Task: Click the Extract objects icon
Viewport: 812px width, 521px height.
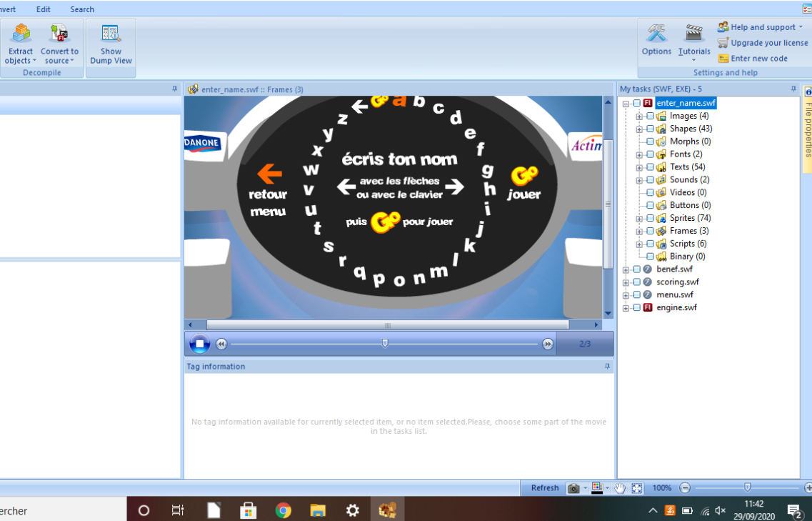Action: [21, 34]
